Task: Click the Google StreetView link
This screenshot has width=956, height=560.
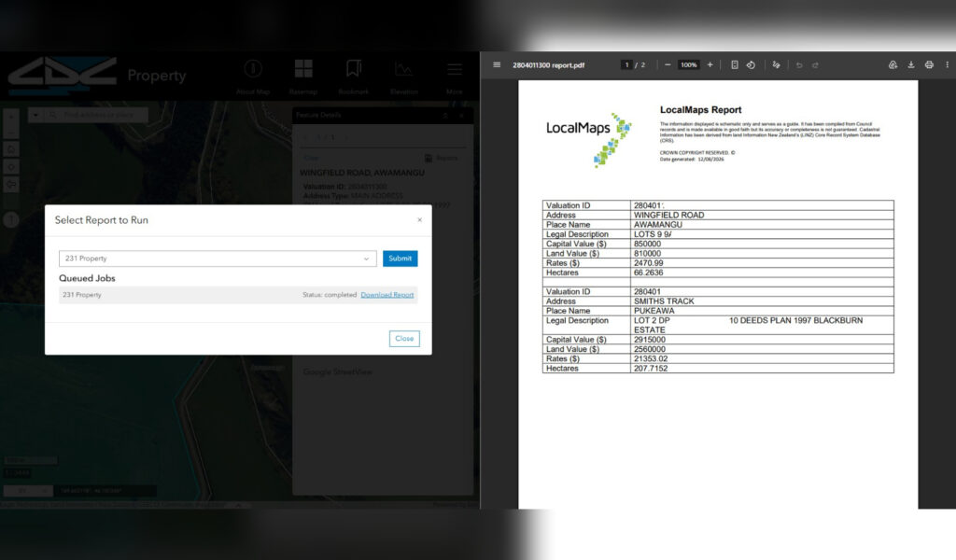Action: pos(337,371)
